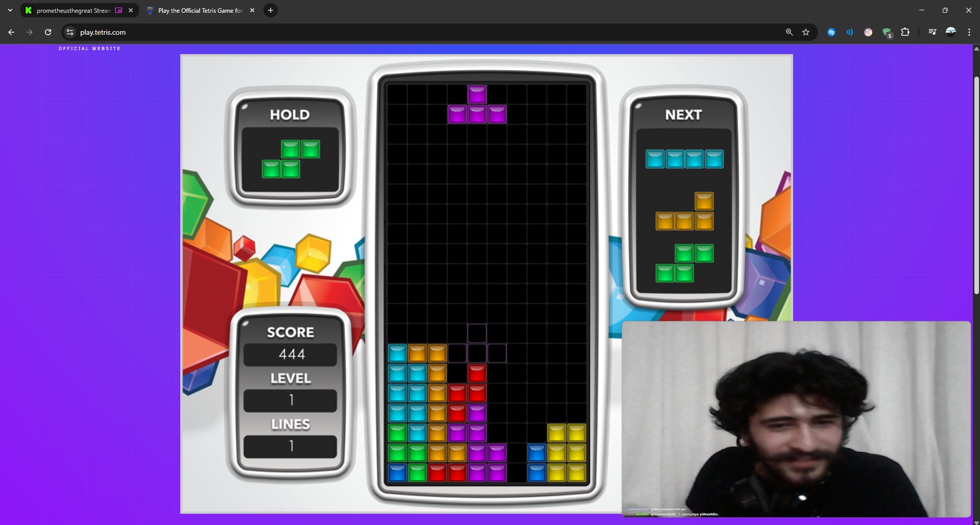Image resolution: width=980 pixels, height=525 pixels.
Task: Close the Official Tetris Game tab
Action: pos(252,10)
